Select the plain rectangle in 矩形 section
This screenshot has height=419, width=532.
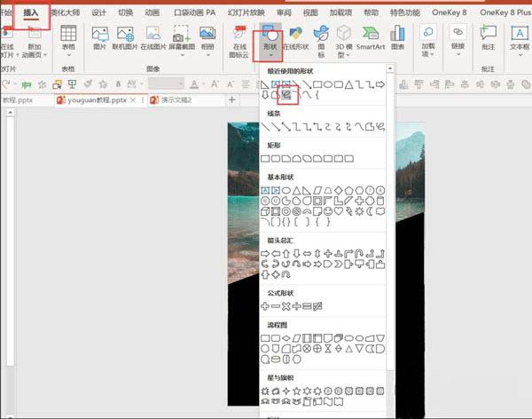click(265, 159)
